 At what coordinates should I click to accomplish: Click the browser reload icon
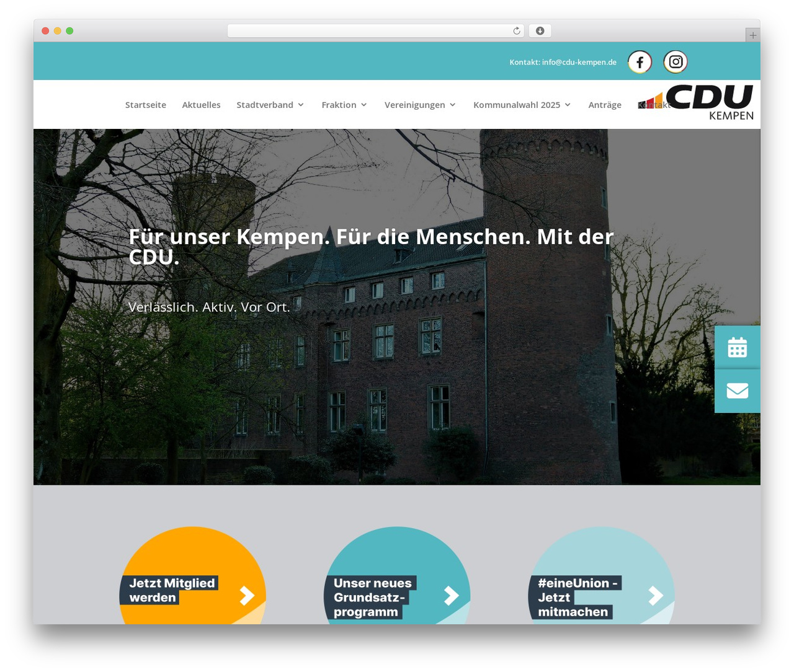517,31
